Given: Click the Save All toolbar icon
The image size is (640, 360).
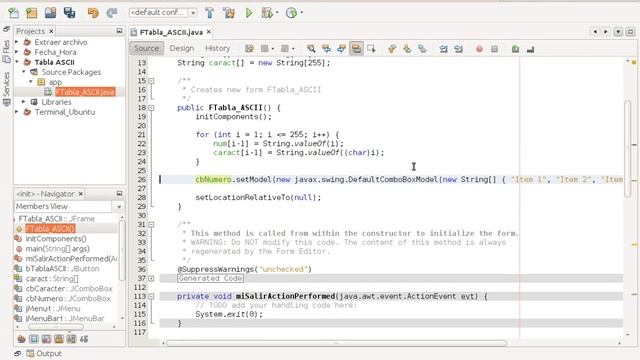Looking at the screenshot, I should (69, 13).
